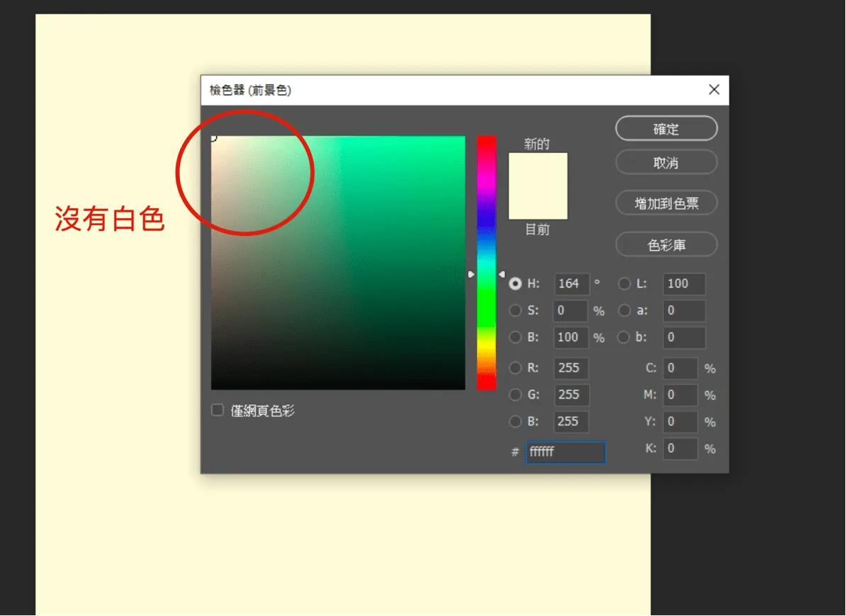This screenshot has width=846, height=616.
Task: Pick a color in the green color field
Action: [x=338, y=263]
